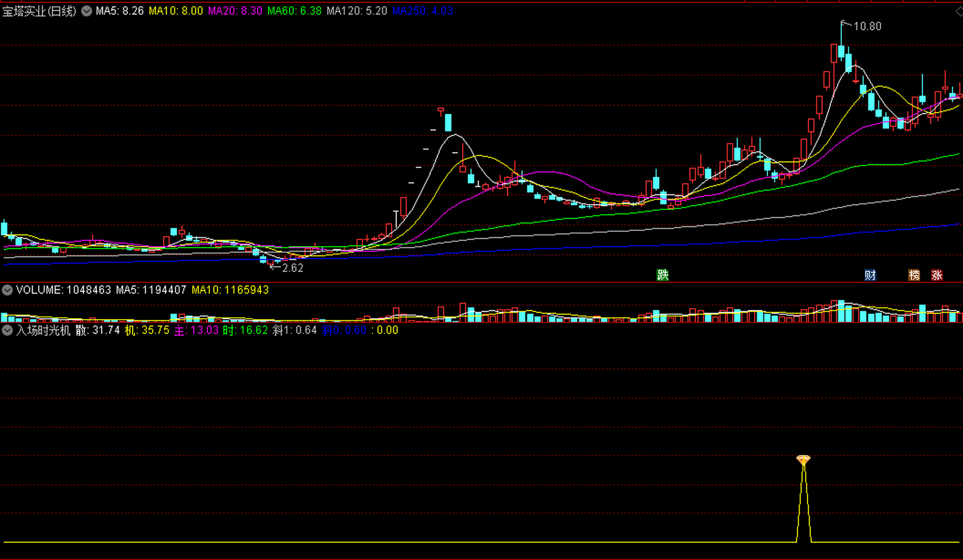Click the MA20: 8.30 label
963x560 pixels.
tap(235, 11)
